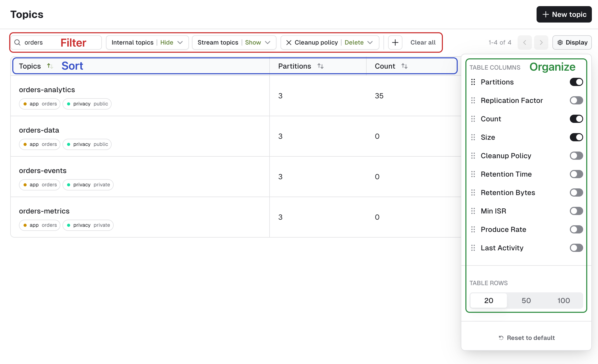Turn on the Retention Time toggle
The image size is (598, 364).
pyautogui.click(x=576, y=174)
